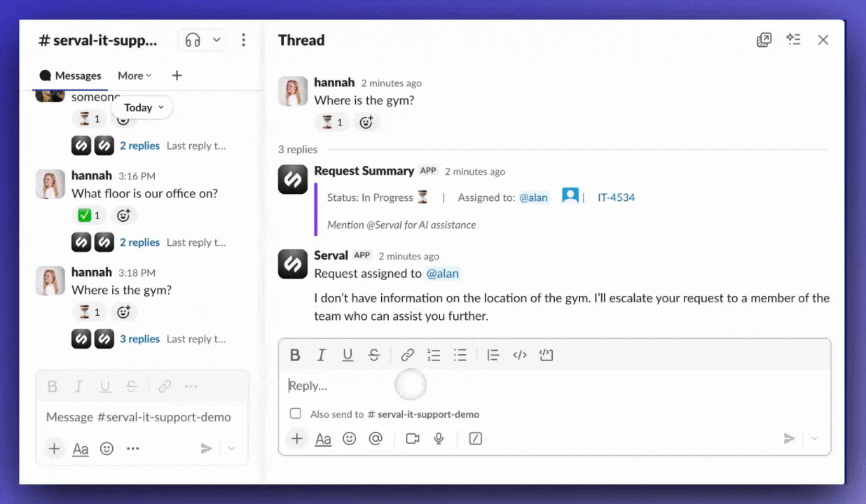Start recording a video clip
The width and height of the screenshot is (866, 504).
click(412, 438)
